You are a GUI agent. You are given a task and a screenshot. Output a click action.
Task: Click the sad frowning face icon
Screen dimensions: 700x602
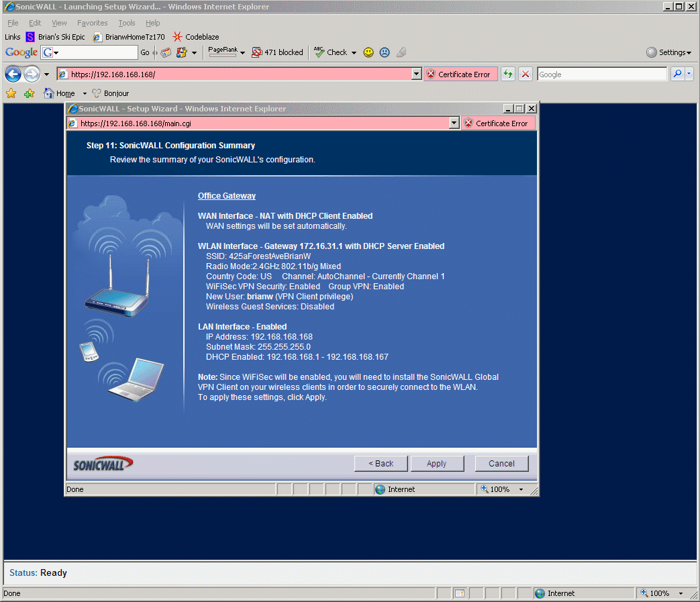[385, 52]
